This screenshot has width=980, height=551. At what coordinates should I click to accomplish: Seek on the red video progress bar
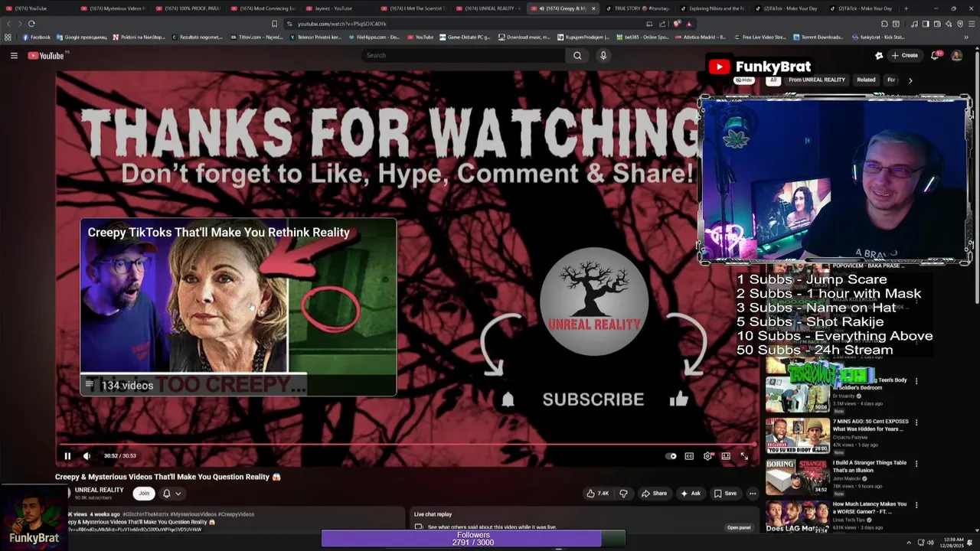[x=408, y=444]
